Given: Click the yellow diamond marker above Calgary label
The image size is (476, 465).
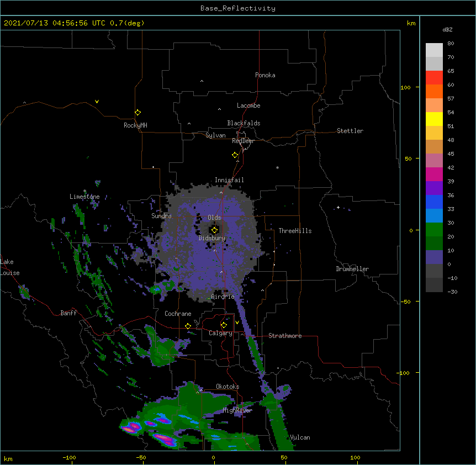Looking at the screenshot, I should point(224,325).
